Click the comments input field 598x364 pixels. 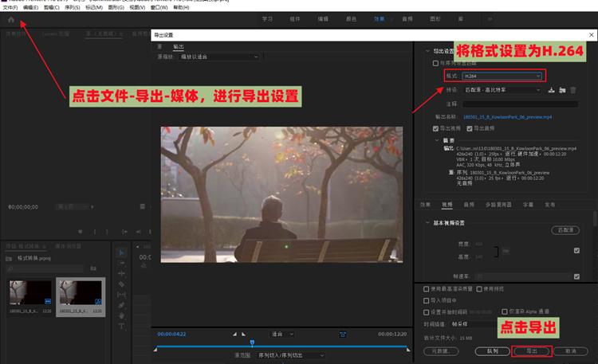(x=520, y=104)
